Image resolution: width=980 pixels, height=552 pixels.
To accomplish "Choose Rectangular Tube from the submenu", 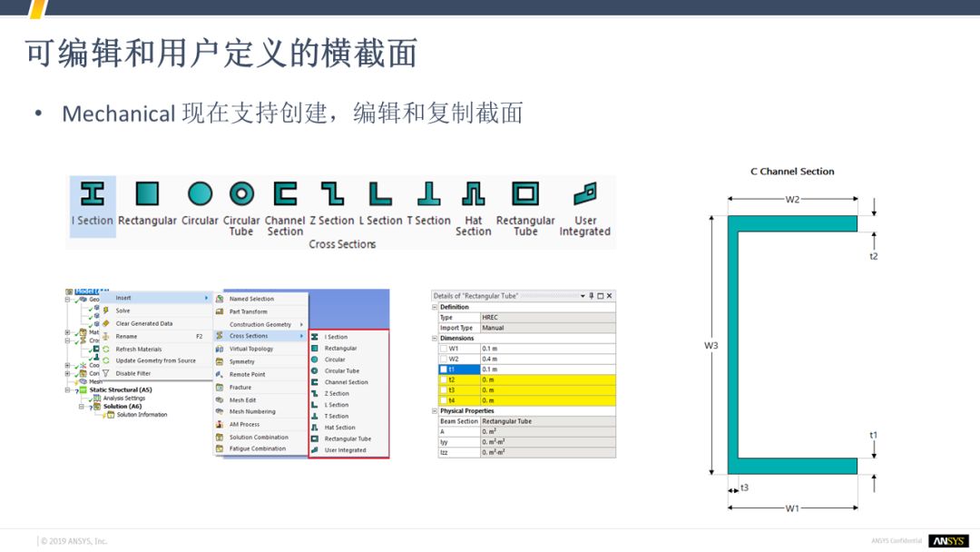I will pos(348,439).
